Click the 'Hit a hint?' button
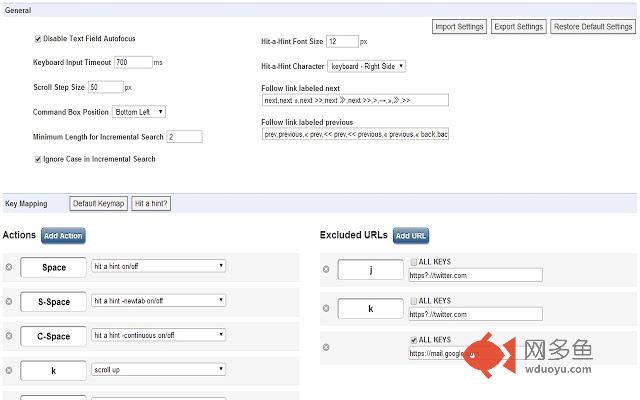The height and width of the screenshot is (400, 640). (151, 203)
